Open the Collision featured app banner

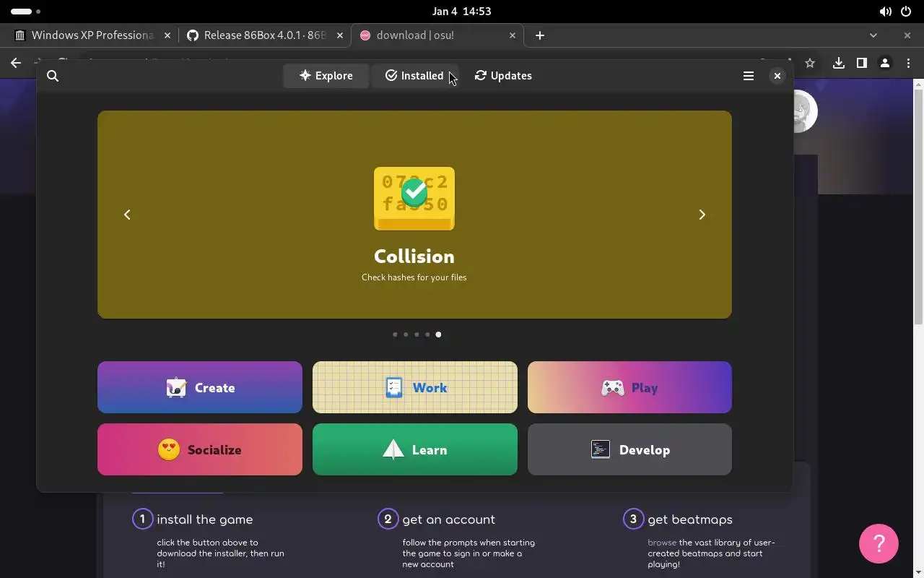coord(414,215)
